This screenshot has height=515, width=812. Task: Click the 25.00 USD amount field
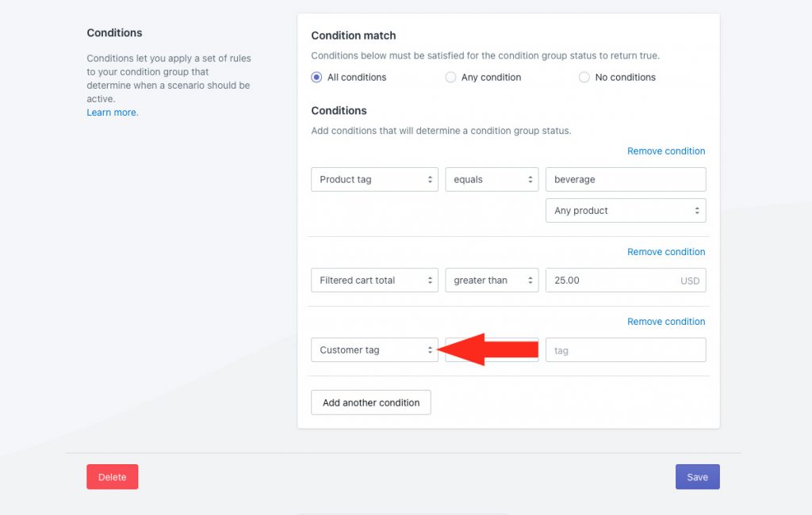point(626,280)
